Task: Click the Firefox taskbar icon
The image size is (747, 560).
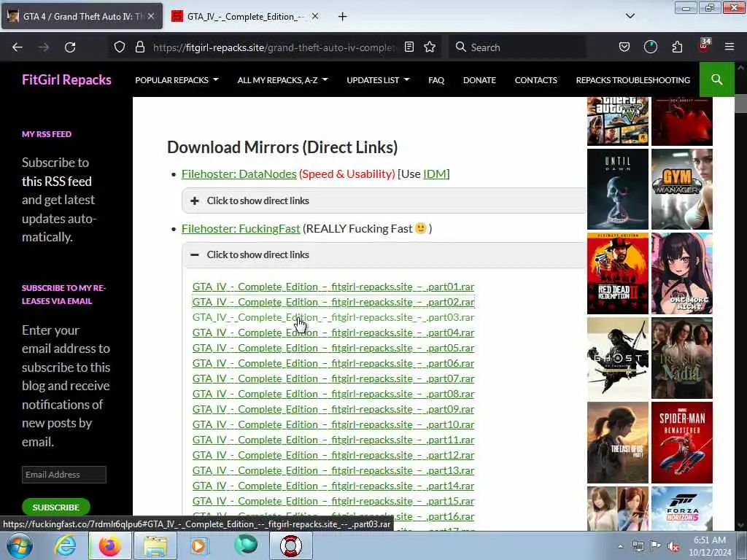Action: (110, 545)
